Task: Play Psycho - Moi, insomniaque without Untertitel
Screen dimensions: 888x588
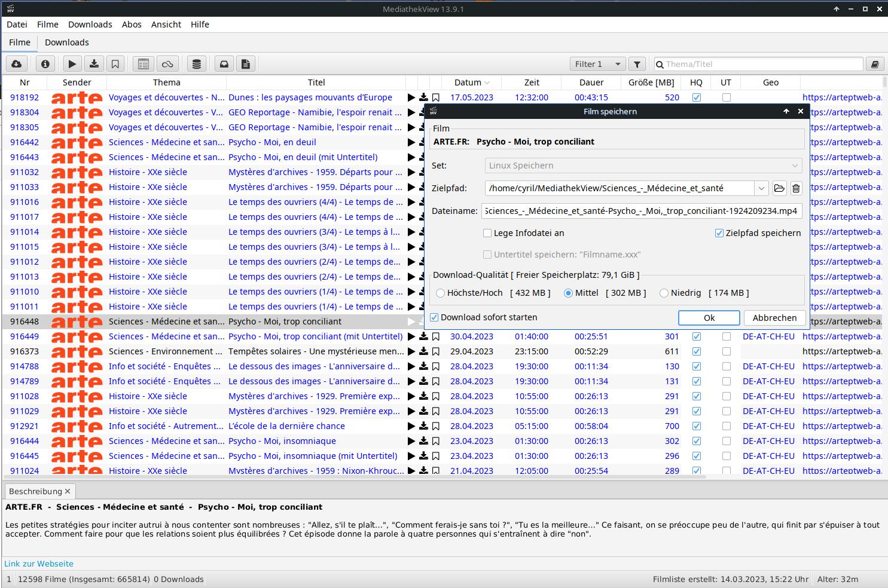Action: pos(411,441)
